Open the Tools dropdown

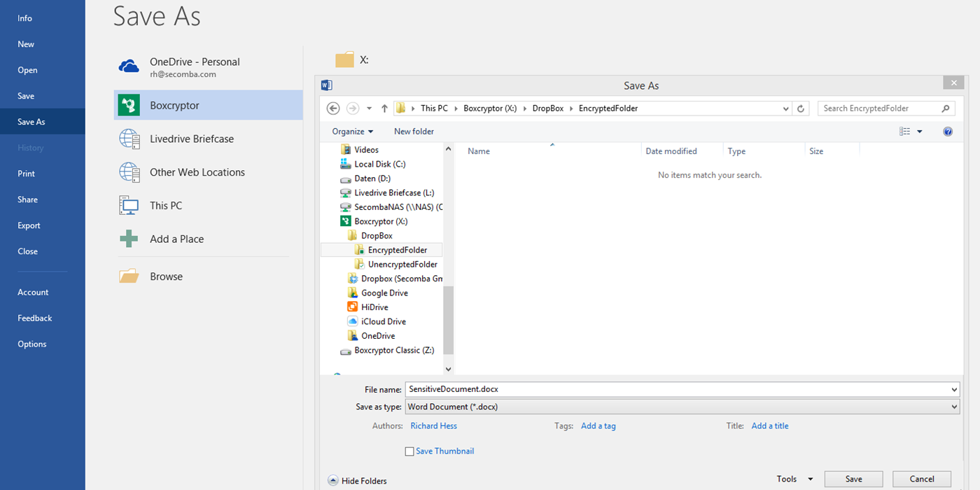tap(794, 479)
